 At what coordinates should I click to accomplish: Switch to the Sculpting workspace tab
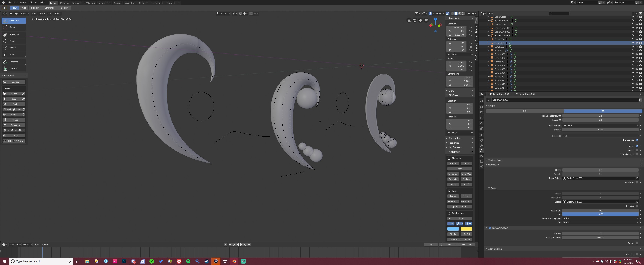click(77, 3)
